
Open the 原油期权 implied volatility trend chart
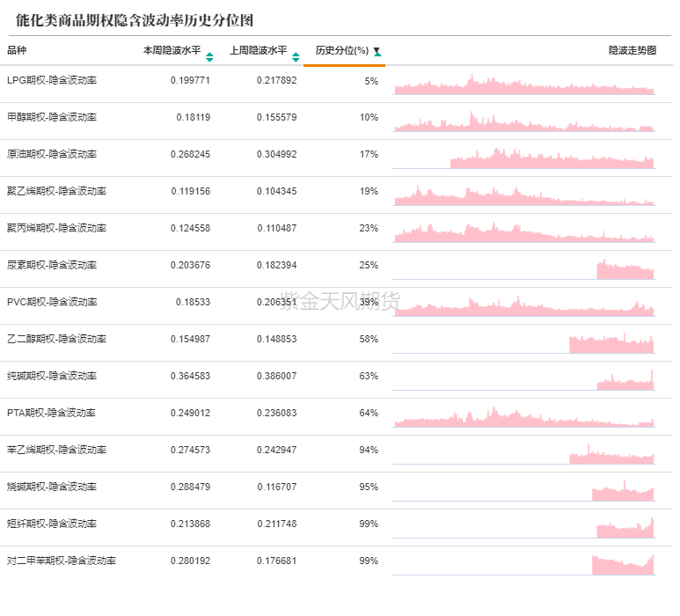(x=524, y=158)
